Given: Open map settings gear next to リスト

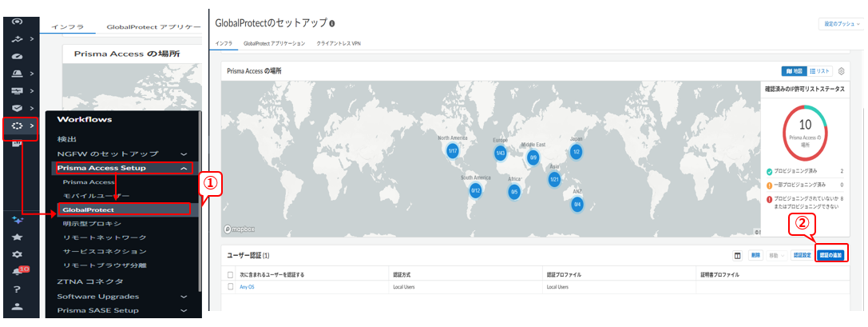Looking at the screenshot, I should (841, 71).
